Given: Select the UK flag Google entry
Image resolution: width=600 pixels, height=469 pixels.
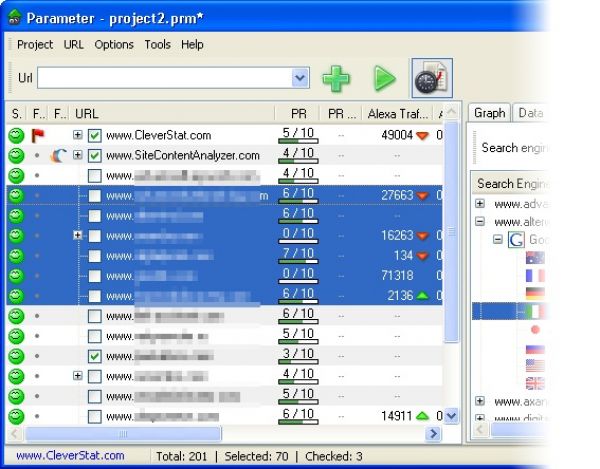Looking at the screenshot, I should 535,383.
